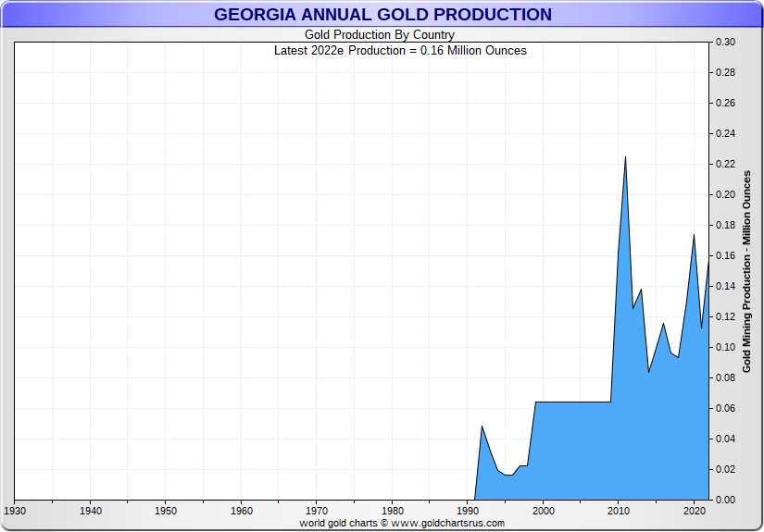The image size is (764, 532).
Task: Click the x-axis label 1940
Action: coord(90,511)
